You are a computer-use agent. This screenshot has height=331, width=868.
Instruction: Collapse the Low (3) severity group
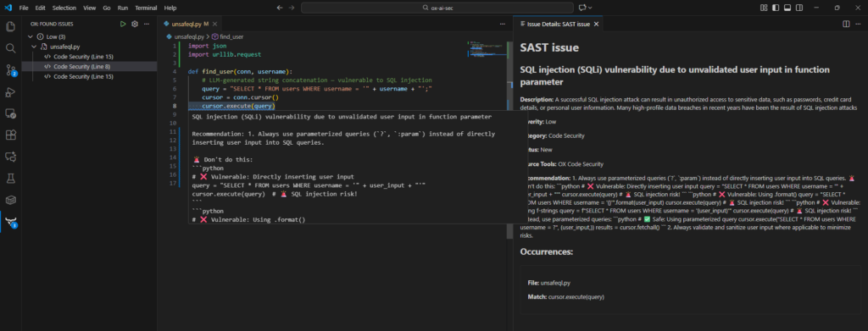coord(31,36)
